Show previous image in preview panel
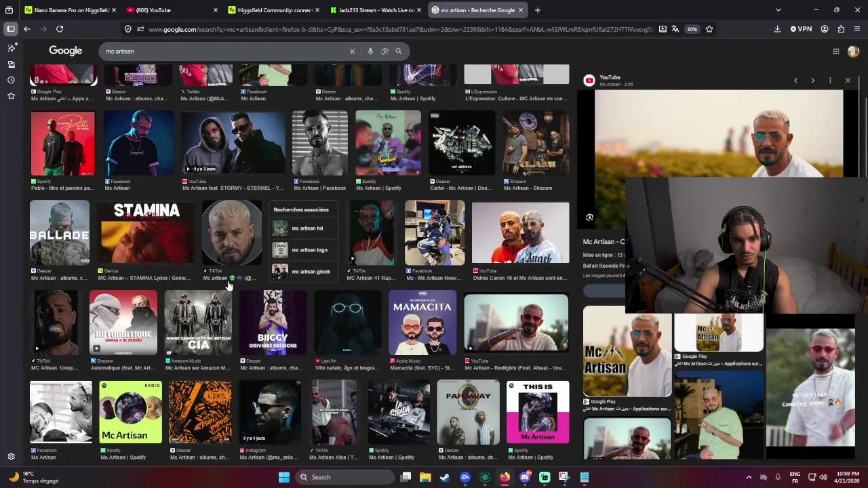The height and width of the screenshot is (488, 868). (795, 81)
